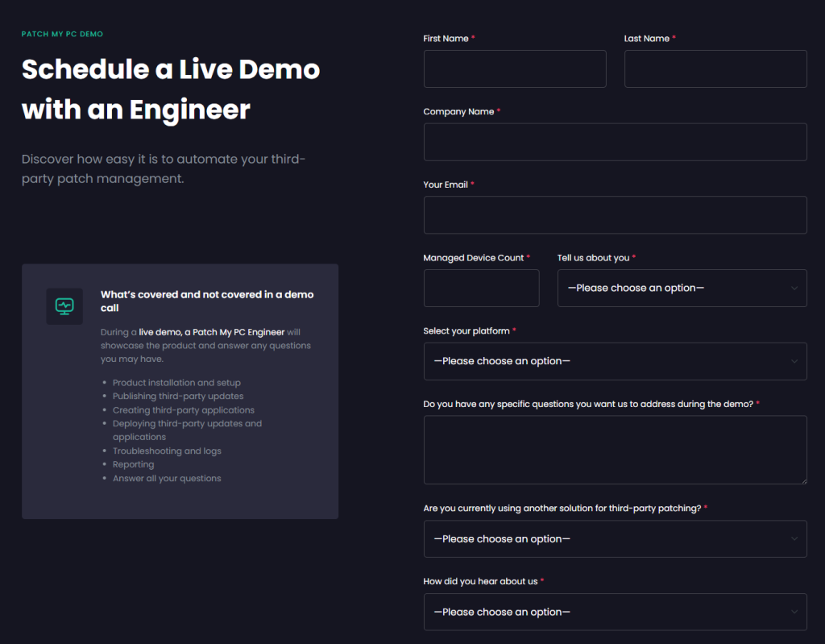The image size is (825, 644).
Task: Grab the resize handle of the questions textarea
Action: (802, 480)
